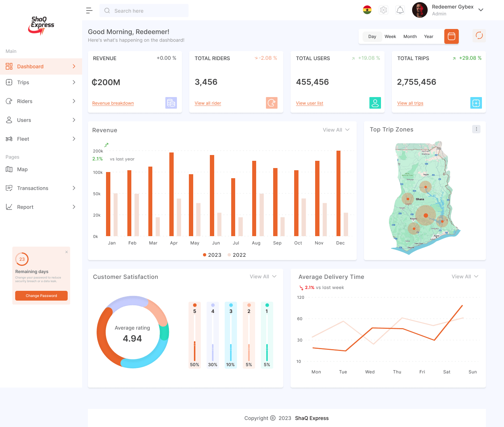The width and height of the screenshot is (504, 427).
Task: Click the Change Password button
Action: 41,296
